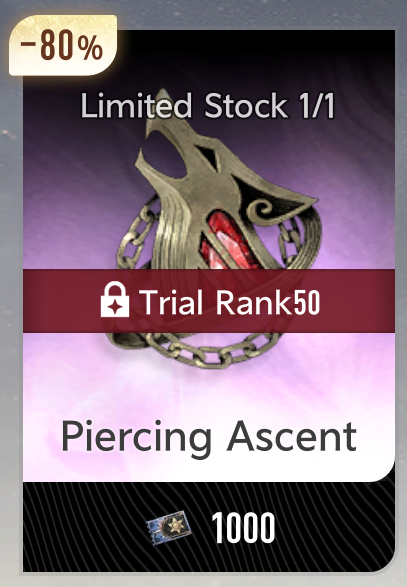
Task: Click the 1000 price value
Action: [244, 528]
